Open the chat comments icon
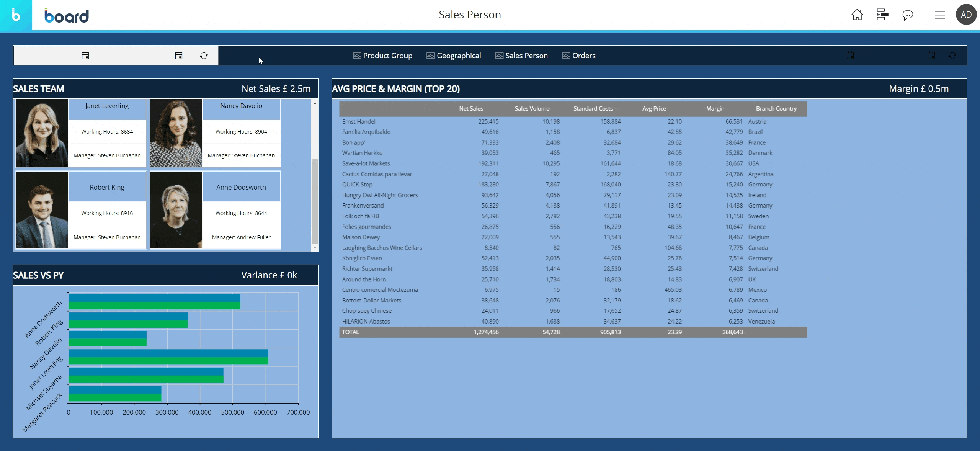 908,15
